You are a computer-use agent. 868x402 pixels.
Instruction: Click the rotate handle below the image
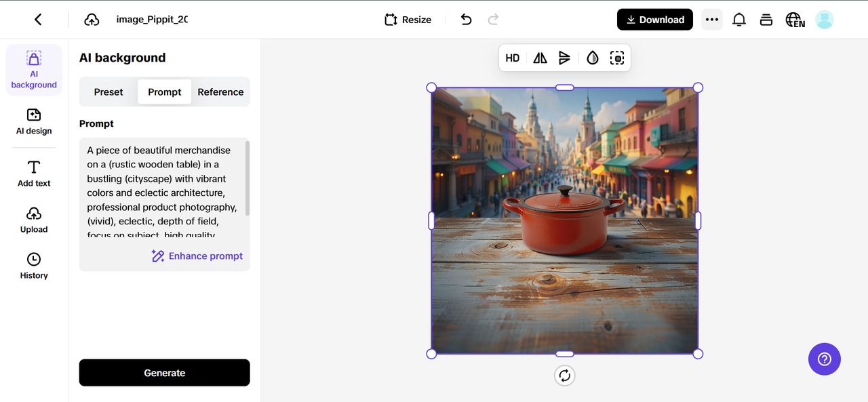click(565, 376)
